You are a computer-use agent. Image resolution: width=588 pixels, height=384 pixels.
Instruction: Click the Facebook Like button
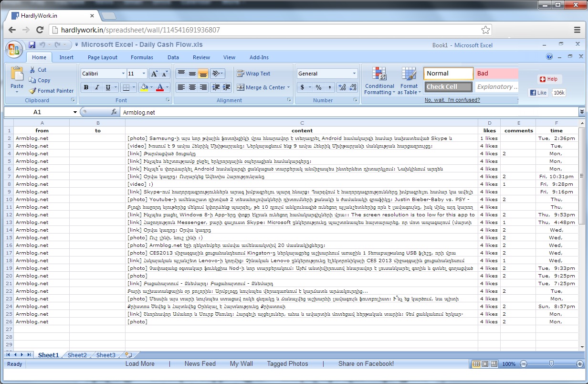(x=538, y=93)
